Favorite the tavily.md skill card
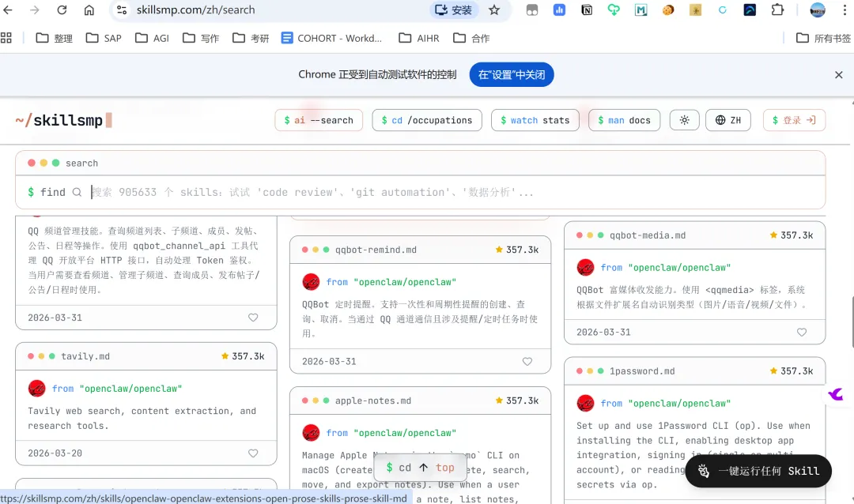 click(x=253, y=453)
